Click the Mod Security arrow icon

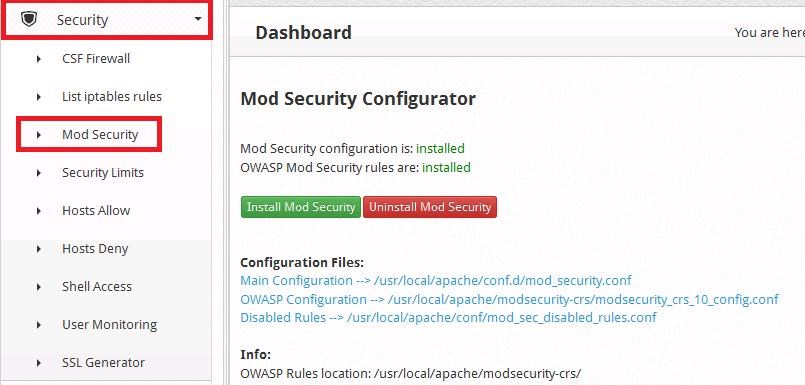39,134
